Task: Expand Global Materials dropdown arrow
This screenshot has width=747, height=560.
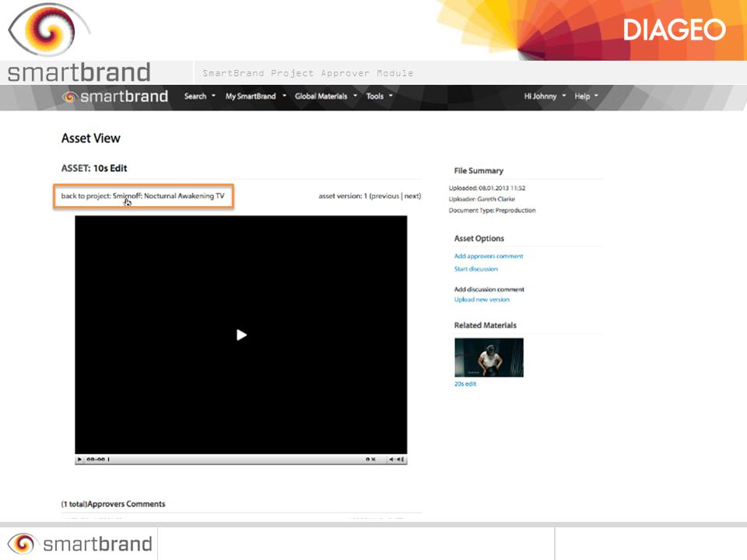Action: pos(355,96)
